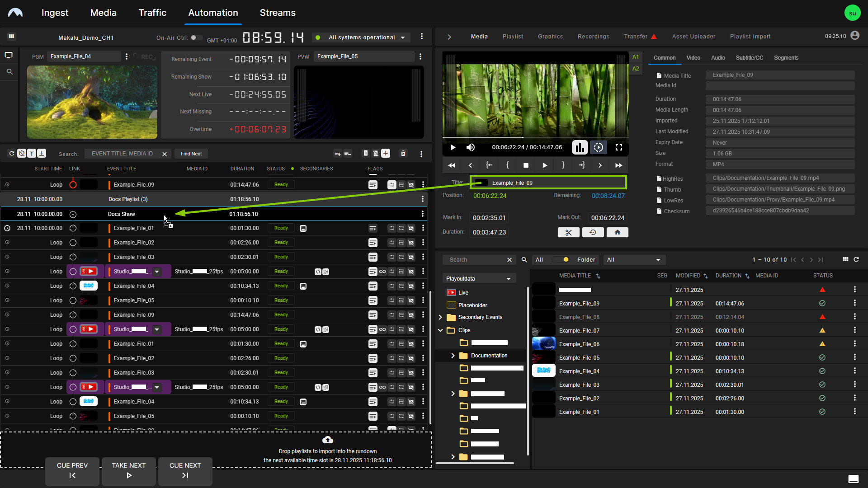The width and height of the screenshot is (868, 488).
Task: Expand the Secondary Events folder tree
Action: tap(441, 317)
